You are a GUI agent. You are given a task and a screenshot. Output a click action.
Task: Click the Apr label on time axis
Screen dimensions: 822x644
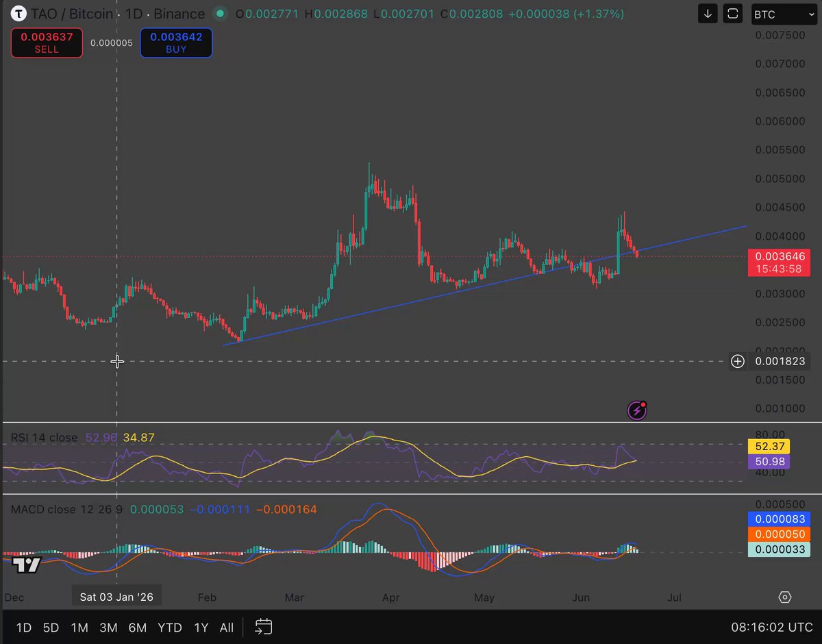[391, 597]
